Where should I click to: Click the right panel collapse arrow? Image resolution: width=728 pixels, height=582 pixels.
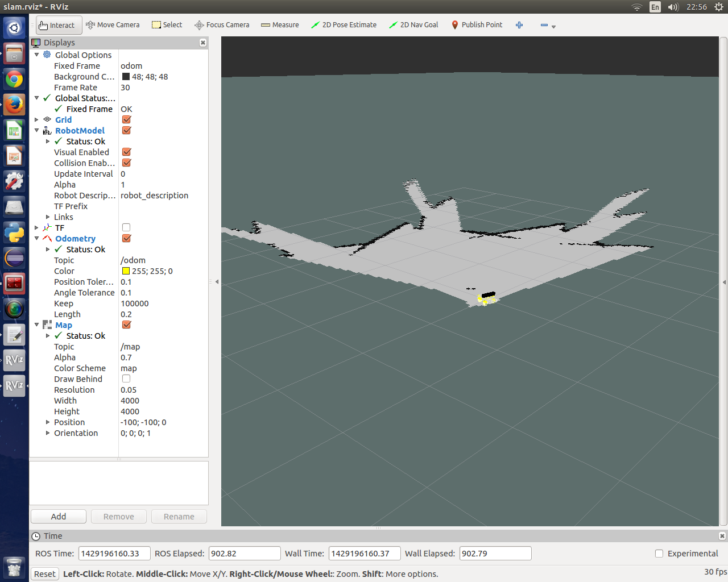pos(724,282)
